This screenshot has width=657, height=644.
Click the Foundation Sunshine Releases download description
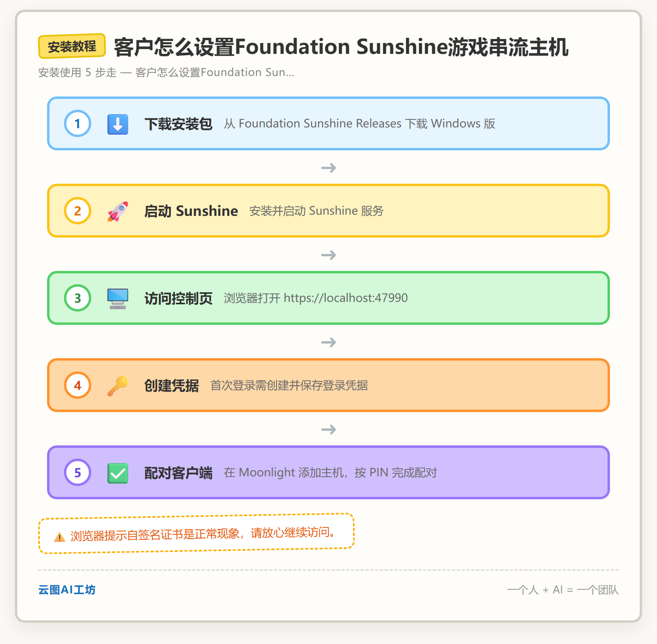[359, 123]
